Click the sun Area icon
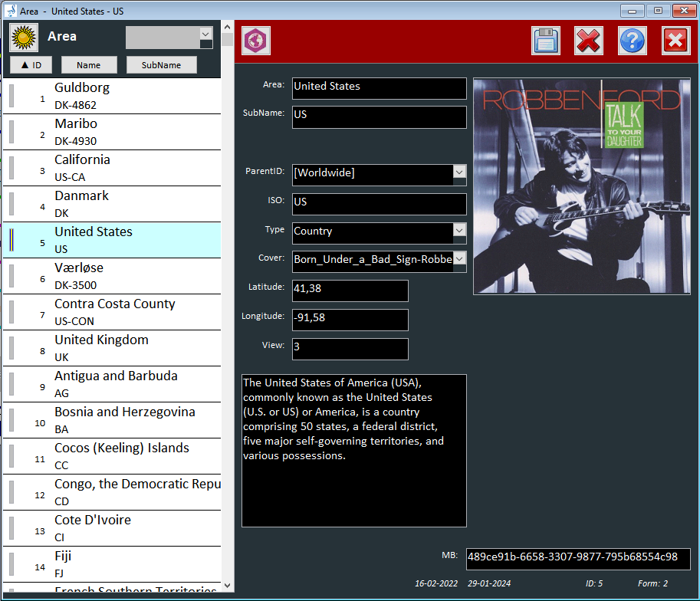This screenshot has width=700, height=601. coord(25,37)
